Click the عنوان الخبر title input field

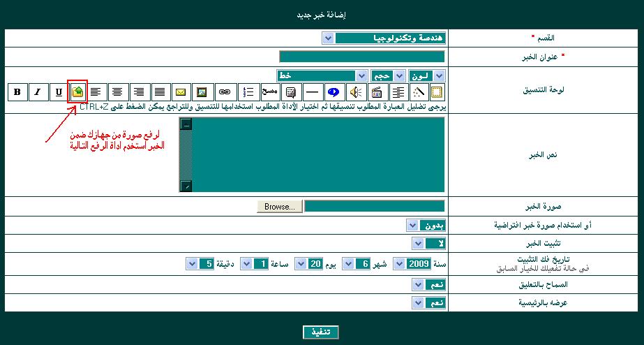coord(361,57)
